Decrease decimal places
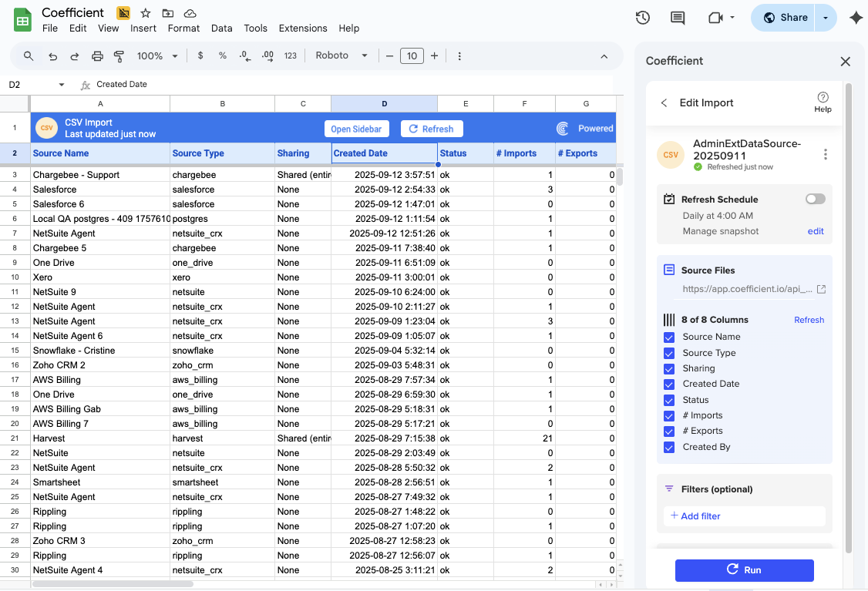This screenshot has width=868, height=591. (x=245, y=55)
